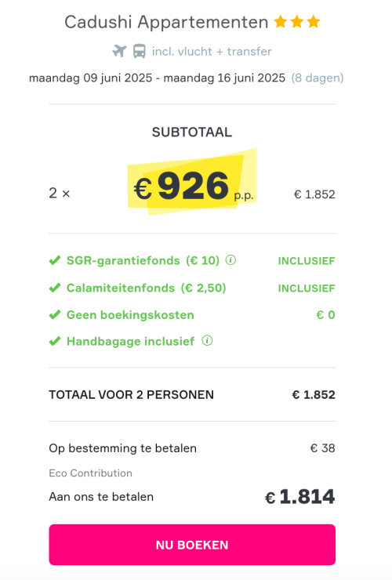
Task: Open Handbagage inclusief info icon
Action: [x=207, y=340]
